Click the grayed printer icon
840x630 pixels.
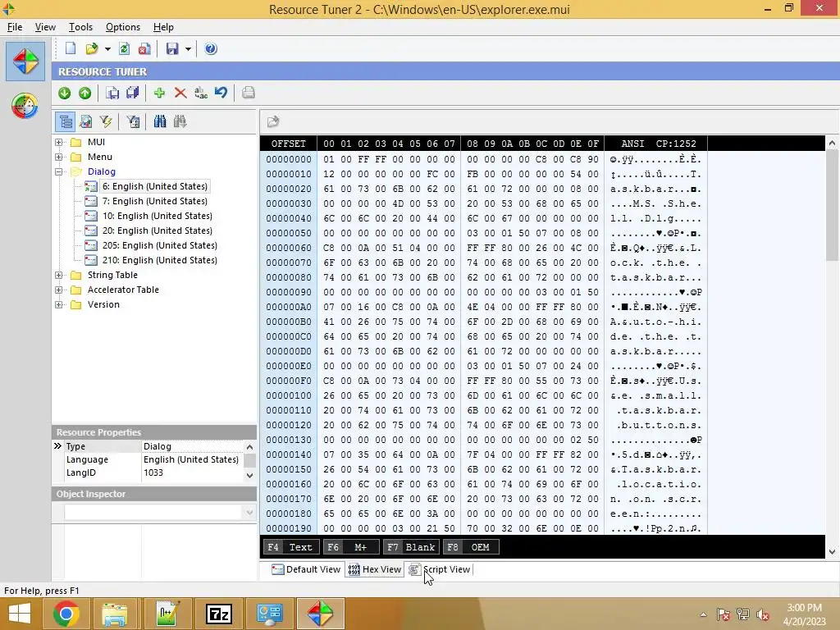tap(248, 94)
